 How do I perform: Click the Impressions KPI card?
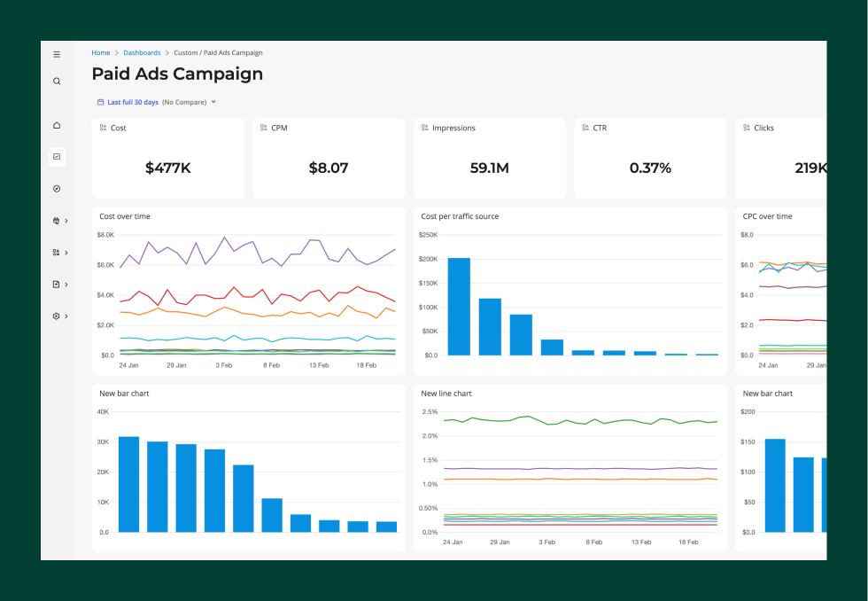(x=489, y=158)
